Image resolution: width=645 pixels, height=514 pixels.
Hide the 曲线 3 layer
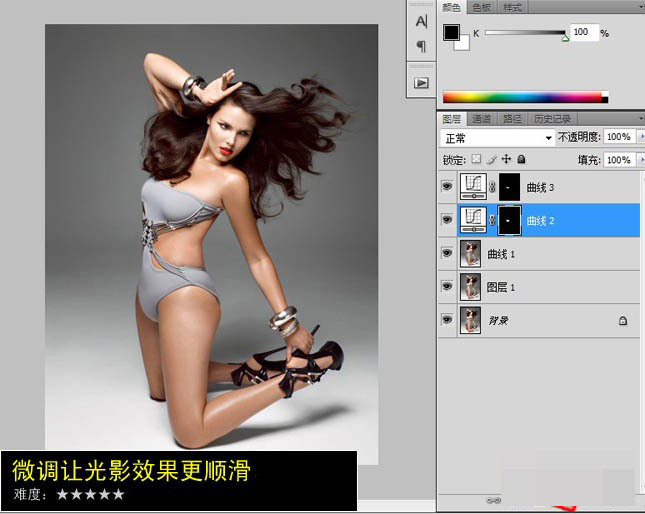pyautogui.click(x=447, y=187)
